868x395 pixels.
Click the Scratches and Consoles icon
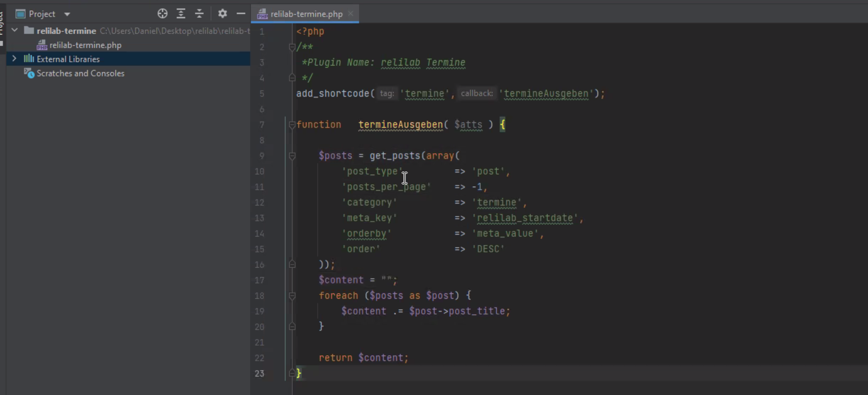click(29, 73)
